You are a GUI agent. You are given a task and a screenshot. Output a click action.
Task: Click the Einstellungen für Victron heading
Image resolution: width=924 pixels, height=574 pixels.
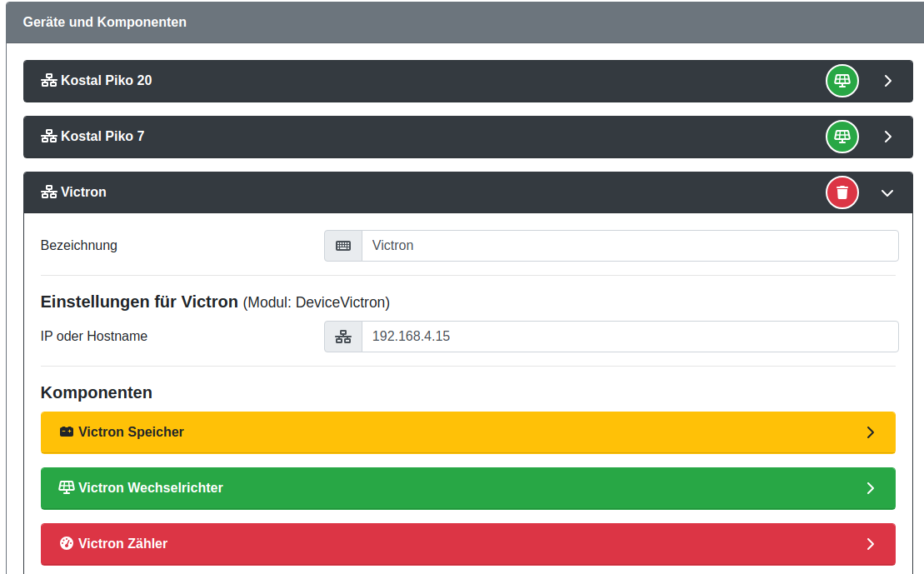(x=139, y=302)
